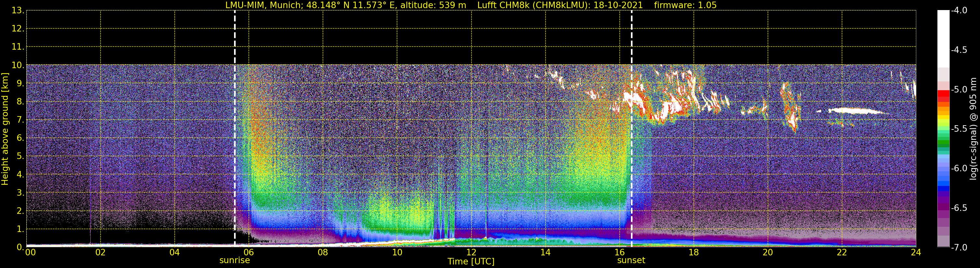The width and height of the screenshot is (980, 268).
Task: Click the '8.' height axis tick label
Action: pyautogui.click(x=20, y=102)
